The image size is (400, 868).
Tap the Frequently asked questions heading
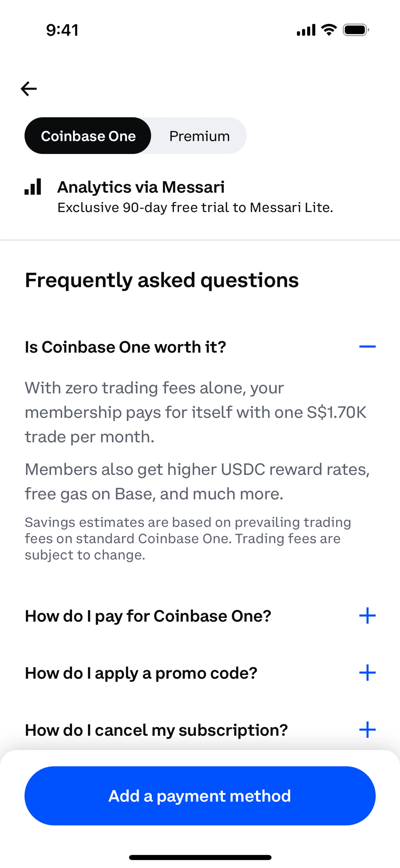[162, 280]
